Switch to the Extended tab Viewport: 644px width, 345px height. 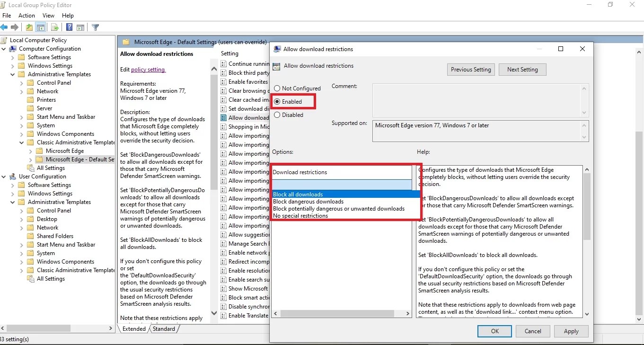(x=134, y=329)
